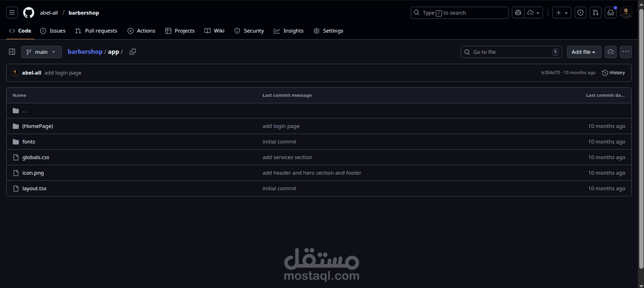The image size is (644, 288).
Task: Open the main branch selector dropdown
Action: (x=42, y=52)
